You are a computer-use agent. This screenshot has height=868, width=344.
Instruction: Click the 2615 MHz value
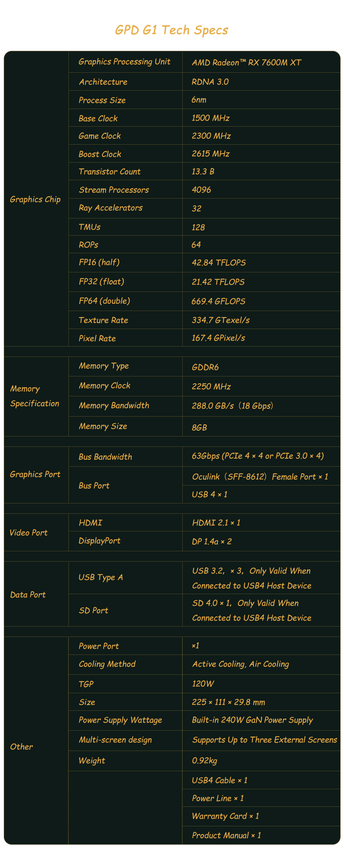[x=211, y=154]
